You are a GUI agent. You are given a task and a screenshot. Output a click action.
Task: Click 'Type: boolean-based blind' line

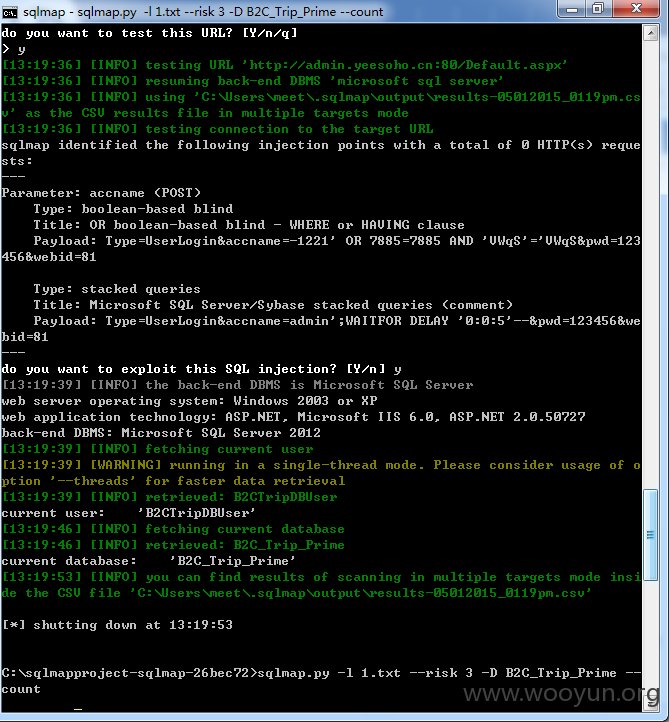point(133,209)
